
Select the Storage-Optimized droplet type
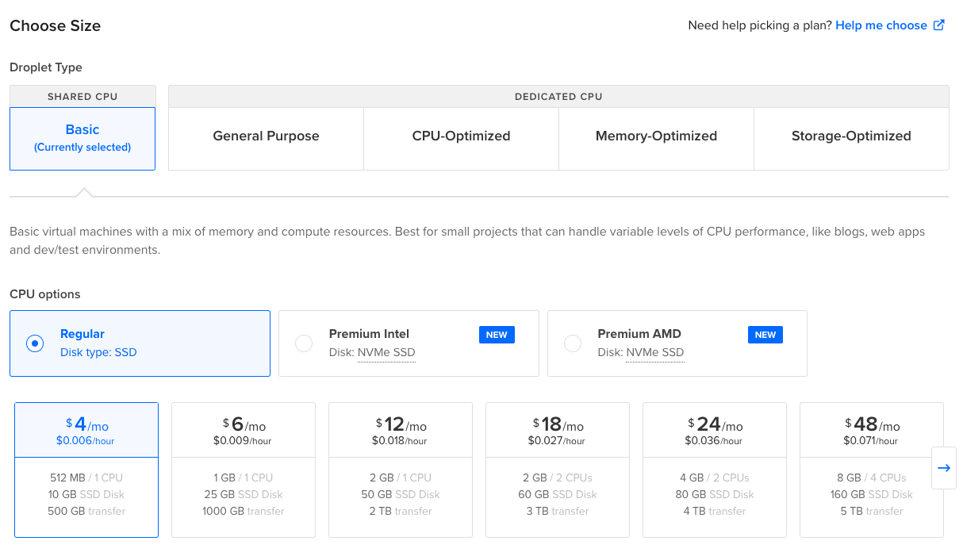[x=851, y=136]
